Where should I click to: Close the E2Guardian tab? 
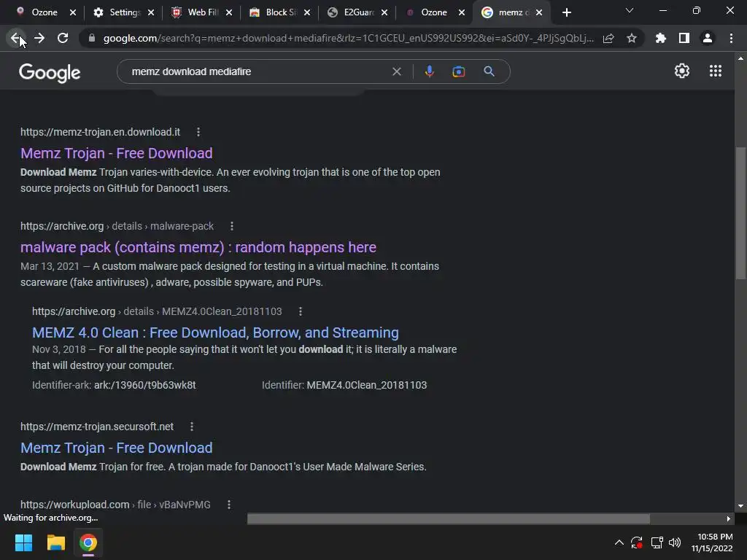click(x=384, y=12)
